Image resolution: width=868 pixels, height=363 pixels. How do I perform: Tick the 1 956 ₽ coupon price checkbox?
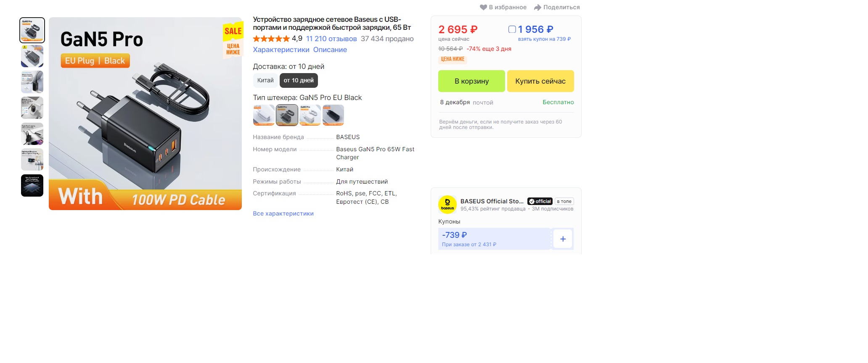click(512, 29)
